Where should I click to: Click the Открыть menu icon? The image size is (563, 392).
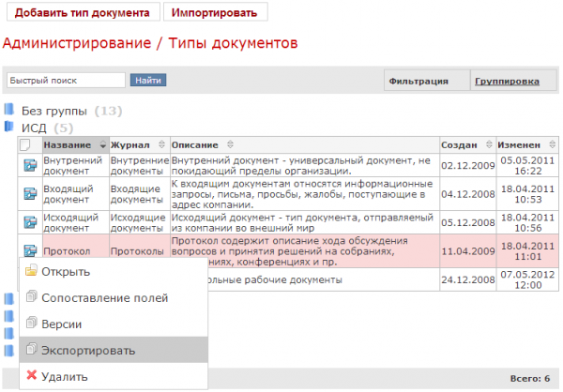pos(31,270)
